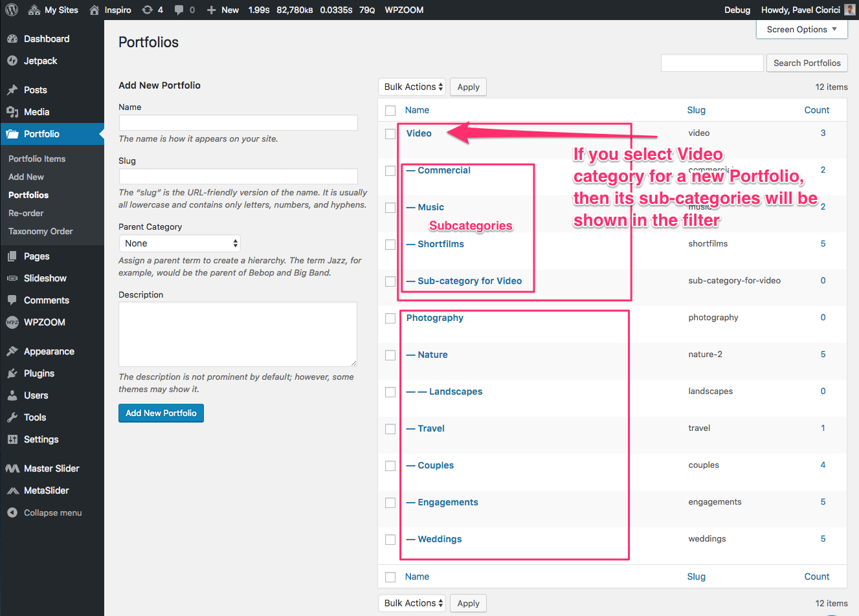
Task: Expand the Screen Options panel
Action: [x=801, y=29]
